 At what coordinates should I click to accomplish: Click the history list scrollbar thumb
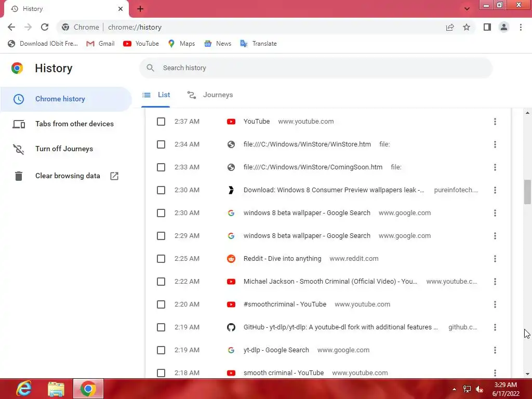tap(527, 192)
